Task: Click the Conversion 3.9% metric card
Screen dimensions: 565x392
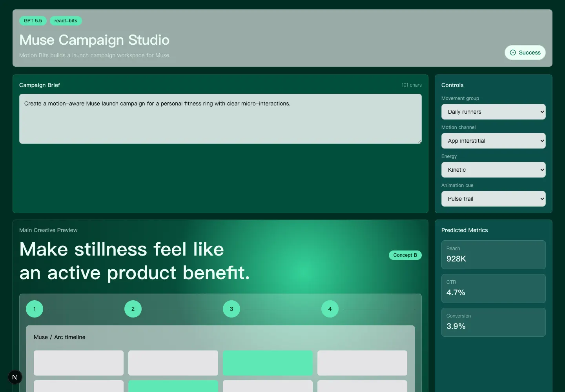Action: (x=493, y=322)
